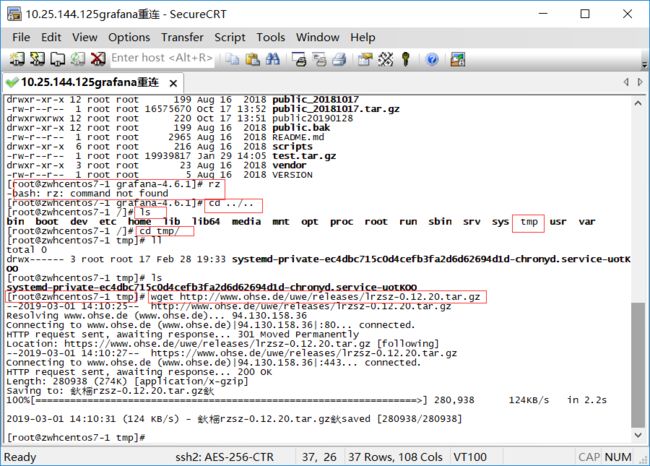The width and height of the screenshot is (650, 466).
Task: Click the 'cd ../..' command text
Action: pos(231,203)
